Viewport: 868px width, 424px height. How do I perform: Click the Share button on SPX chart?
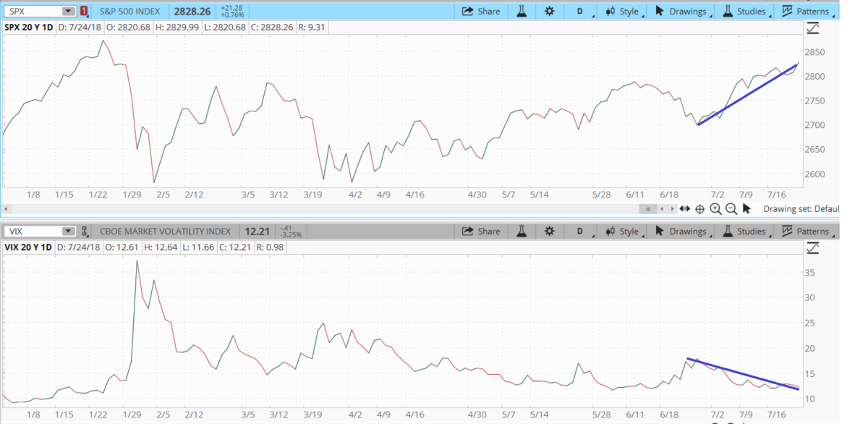point(481,11)
